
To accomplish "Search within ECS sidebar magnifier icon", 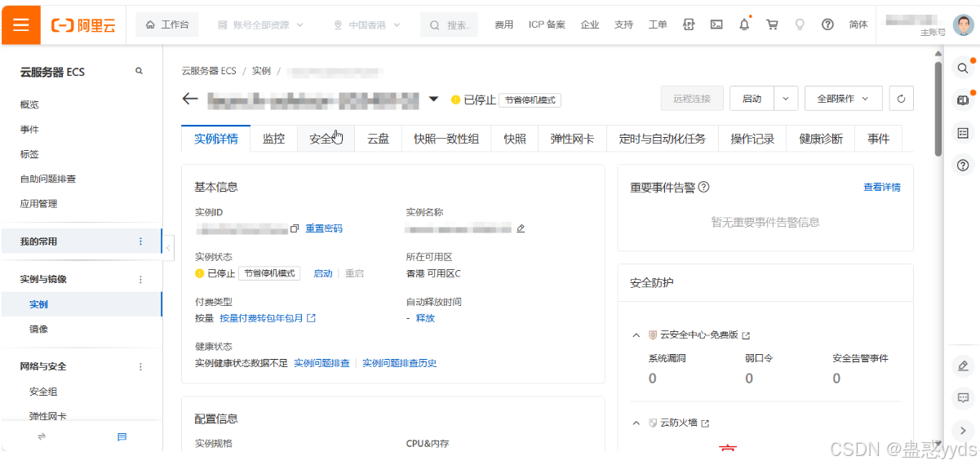I will pyautogui.click(x=140, y=72).
